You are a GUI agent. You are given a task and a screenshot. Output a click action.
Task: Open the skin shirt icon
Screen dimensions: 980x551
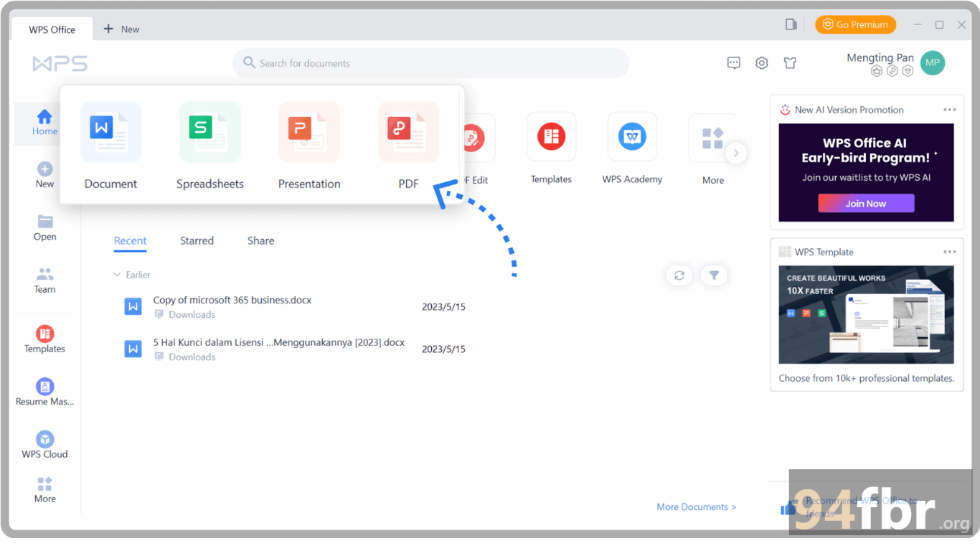[x=790, y=63]
